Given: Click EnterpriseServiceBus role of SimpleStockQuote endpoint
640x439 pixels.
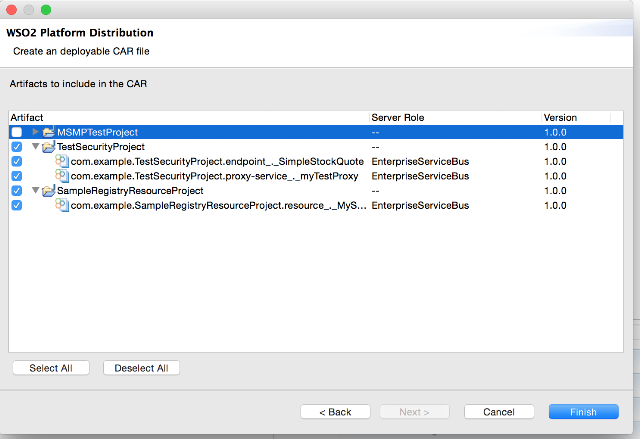Looking at the screenshot, I should tap(420, 162).
